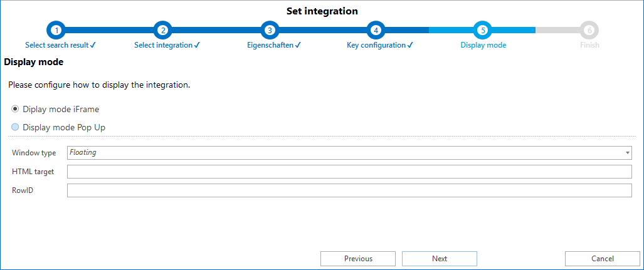Focus the RowID input field
This screenshot has height=270, width=644.
[349, 190]
